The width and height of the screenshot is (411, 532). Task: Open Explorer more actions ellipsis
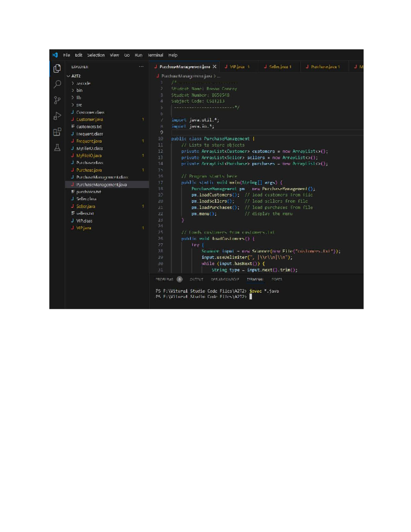click(141, 67)
